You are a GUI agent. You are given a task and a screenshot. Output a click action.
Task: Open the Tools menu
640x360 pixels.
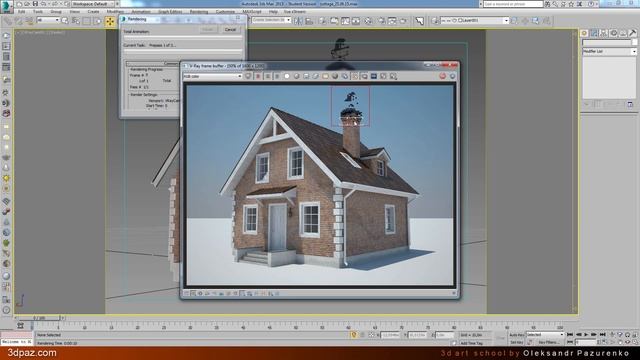click(x=38, y=11)
